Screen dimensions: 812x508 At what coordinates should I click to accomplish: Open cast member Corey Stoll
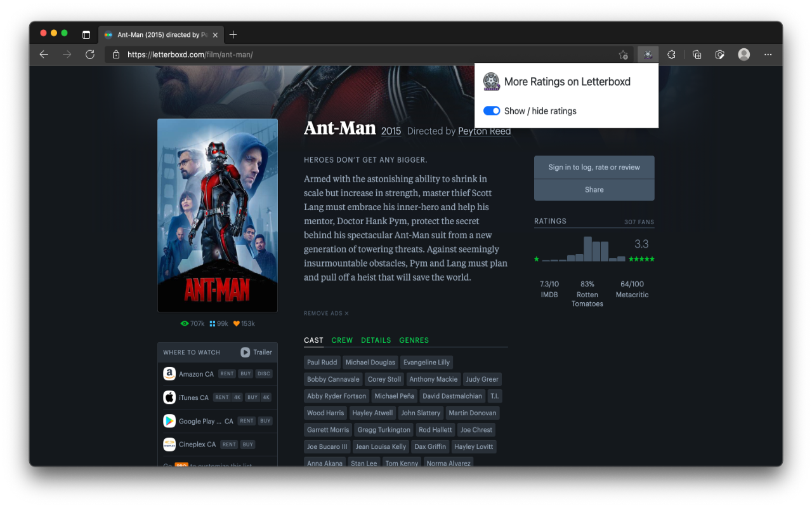pyautogui.click(x=384, y=379)
